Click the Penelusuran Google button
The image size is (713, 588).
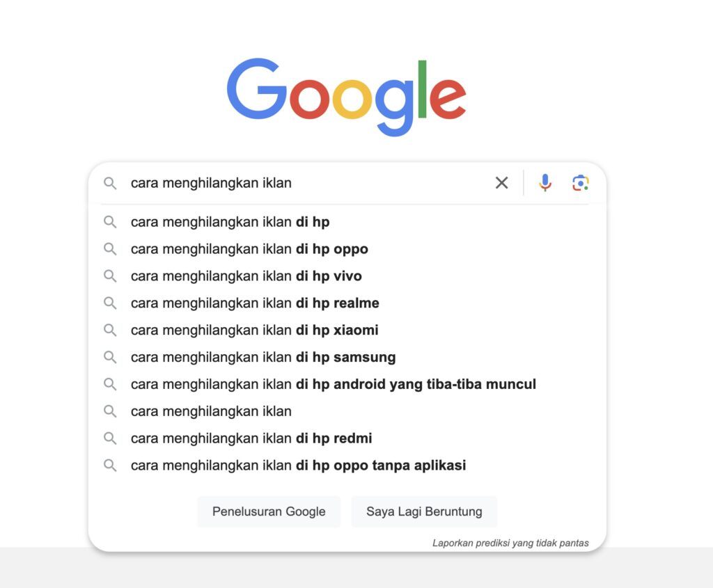pos(269,511)
